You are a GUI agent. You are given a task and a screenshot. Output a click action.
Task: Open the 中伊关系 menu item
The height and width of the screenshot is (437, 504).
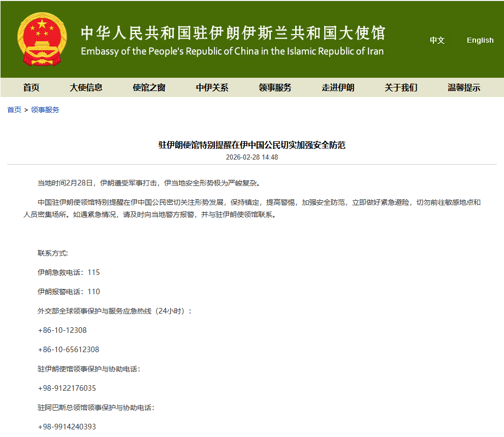point(212,87)
